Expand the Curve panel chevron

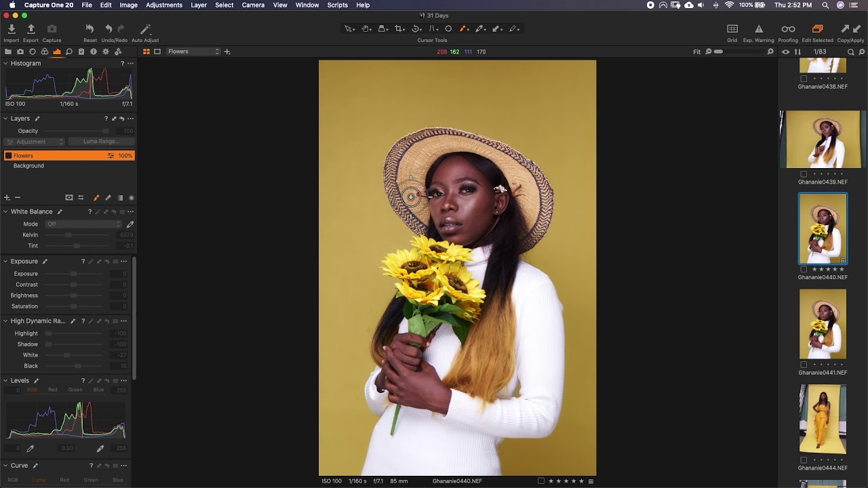coord(5,466)
